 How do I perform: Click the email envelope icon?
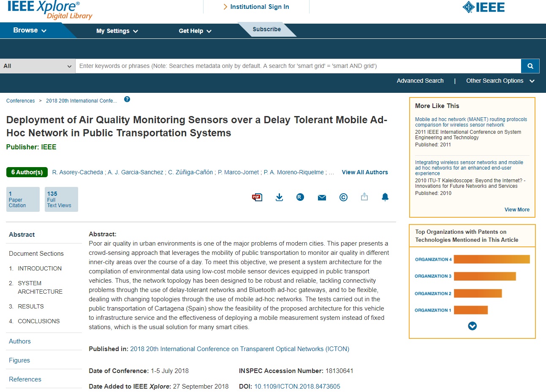click(322, 197)
